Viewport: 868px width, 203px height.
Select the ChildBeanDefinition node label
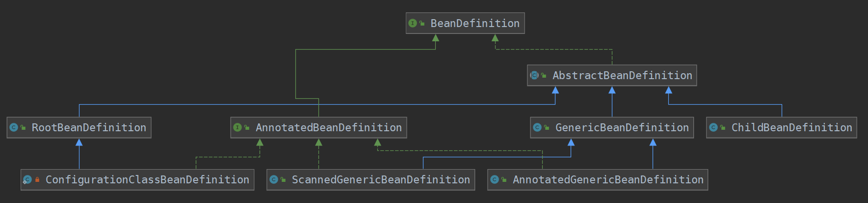tap(792, 127)
